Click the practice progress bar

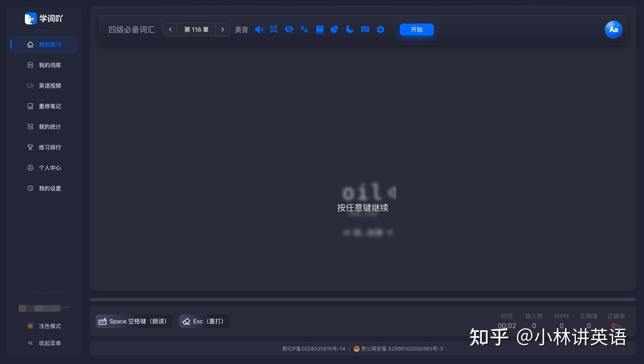click(363, 299)
